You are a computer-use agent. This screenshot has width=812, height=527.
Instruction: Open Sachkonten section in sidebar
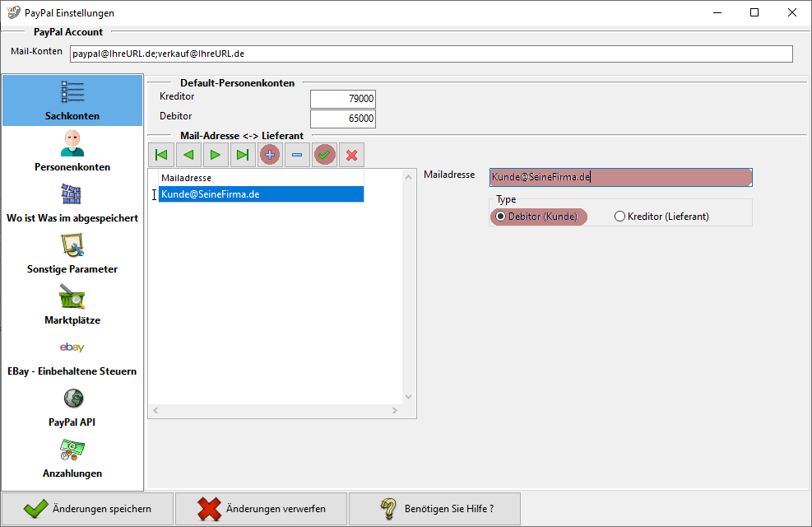coord(72,100)
